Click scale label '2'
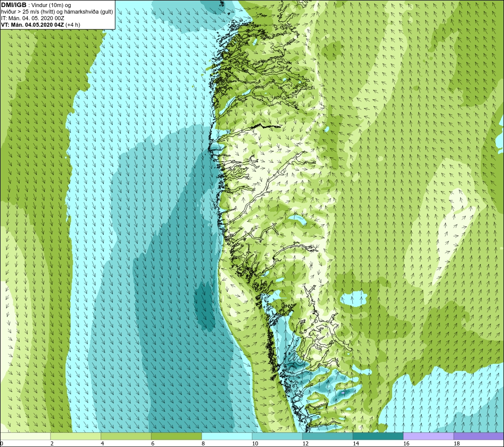This screenshot has height=447, width=504. tap(52, 443)
